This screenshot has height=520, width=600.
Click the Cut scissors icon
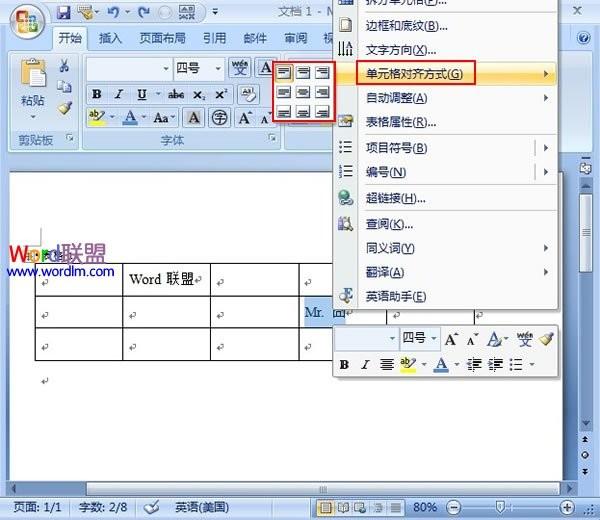pyautogui.click(x=64, y=65)
